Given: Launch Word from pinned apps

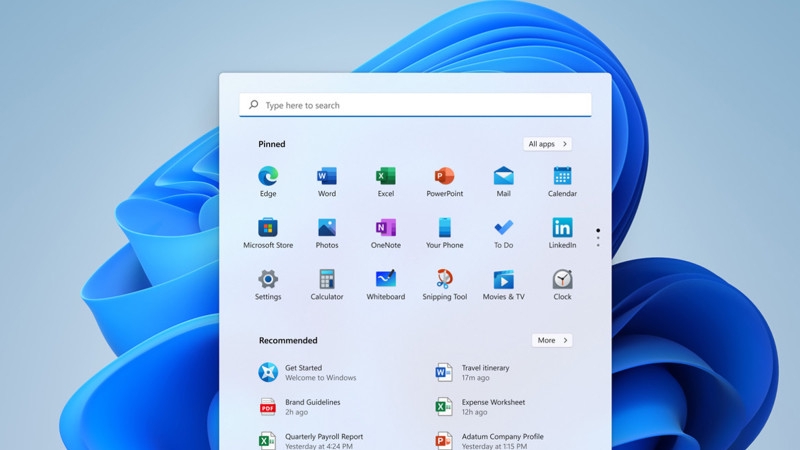Looking at the screenshot, I should tap(327, 176).
